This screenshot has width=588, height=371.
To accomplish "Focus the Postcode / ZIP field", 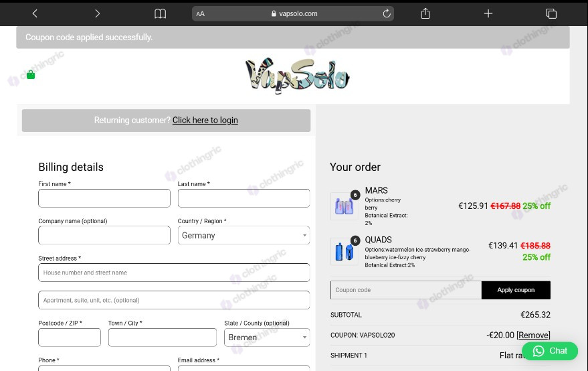I will click(70, 338).
